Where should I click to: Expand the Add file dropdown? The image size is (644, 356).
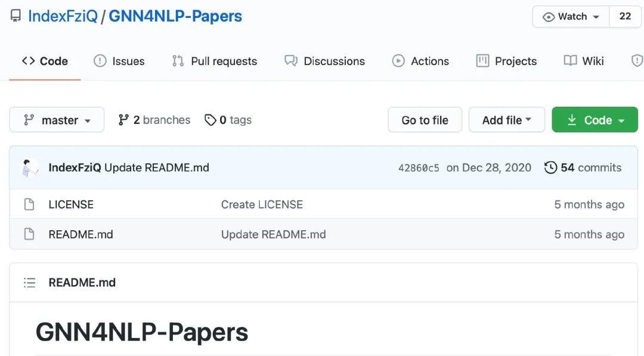[507, 120]
